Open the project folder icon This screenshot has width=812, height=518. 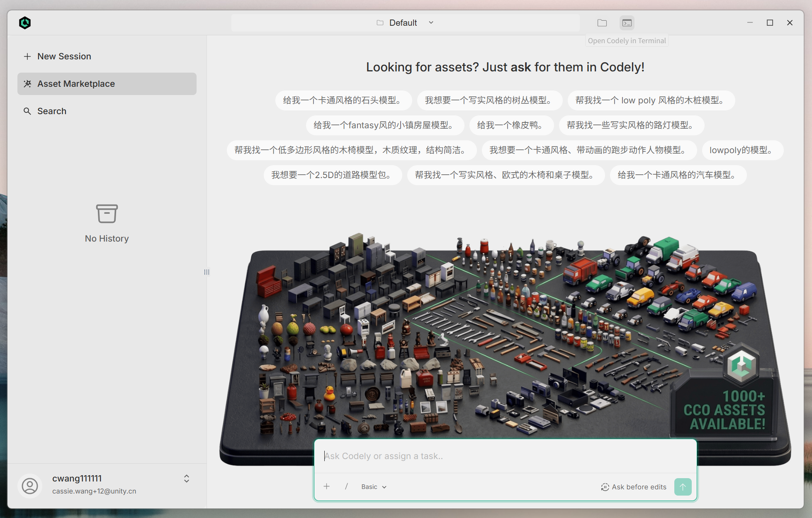(602, 23)
